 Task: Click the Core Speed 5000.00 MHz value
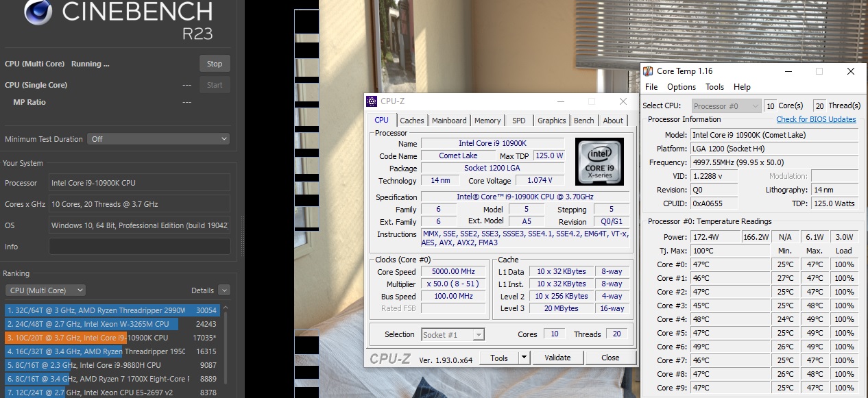pos(454,272)
